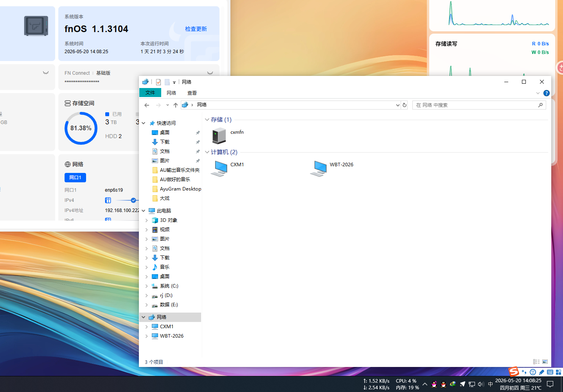Click the search magnifier icon in Explorer
Image resolution: width=563 pixels, height=392 pixels.
pyautogui.click(x=540, y=105)
